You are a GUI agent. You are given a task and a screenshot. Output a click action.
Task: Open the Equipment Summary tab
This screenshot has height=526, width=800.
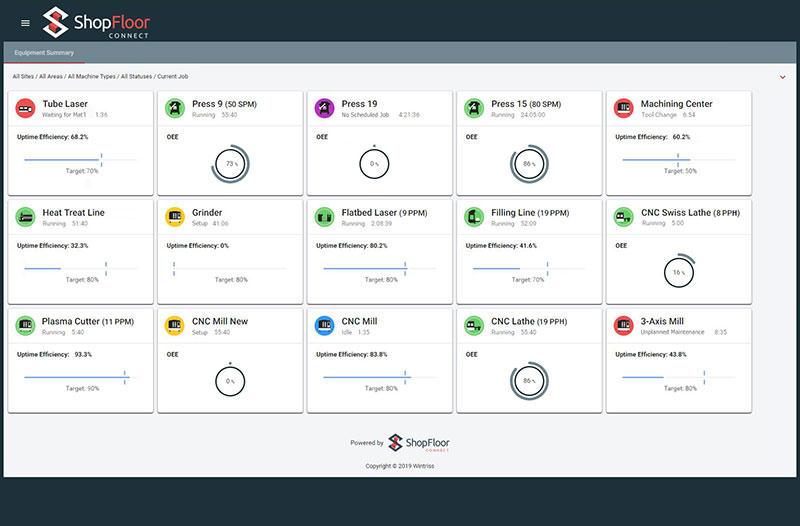[44, 53]
